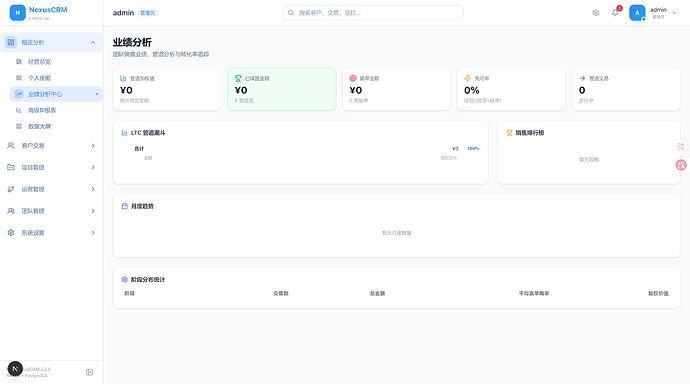
Task: Click the blue 100% funnel value
Action: click(473, 149)
